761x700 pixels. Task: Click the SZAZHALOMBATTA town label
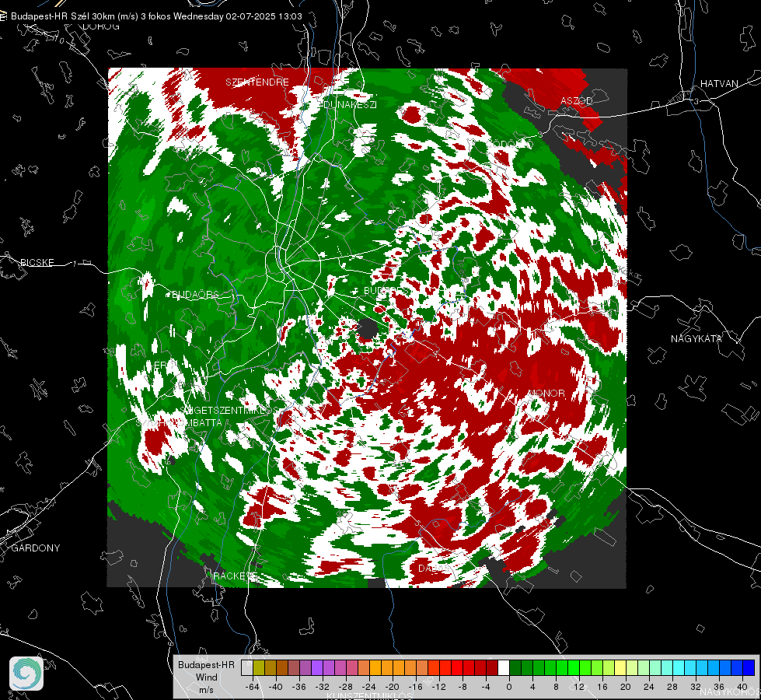(x=179, y=422)
